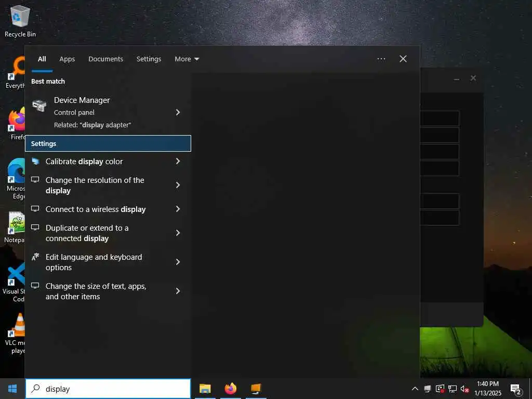Open the orange monitor app on taskbar
Viewport: 532px width, 399px height.
point(256,389)
